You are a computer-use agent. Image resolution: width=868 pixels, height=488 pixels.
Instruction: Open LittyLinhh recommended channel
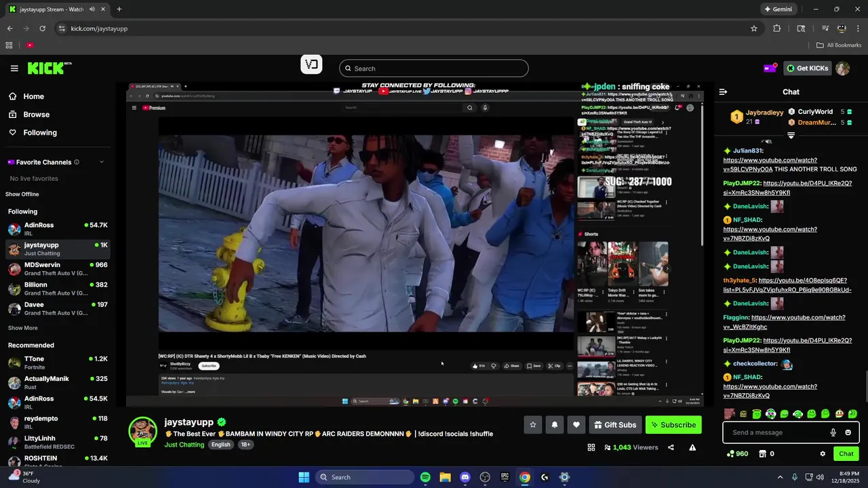(58, 442)
